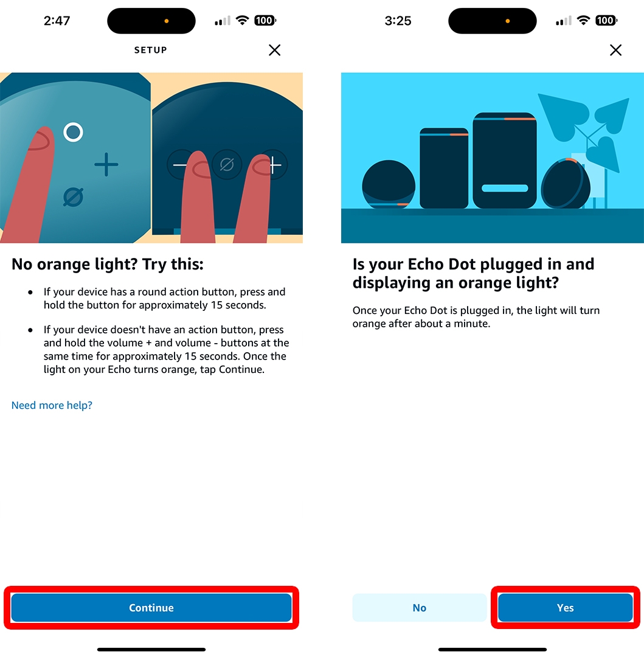Tap the plus volume button on dark Echo
This screenshot has width=644, height=657.
coord(274,165)
